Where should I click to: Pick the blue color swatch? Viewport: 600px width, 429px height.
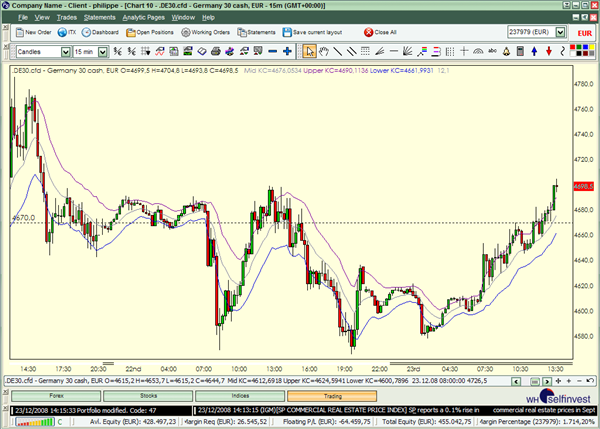[585, 48]
